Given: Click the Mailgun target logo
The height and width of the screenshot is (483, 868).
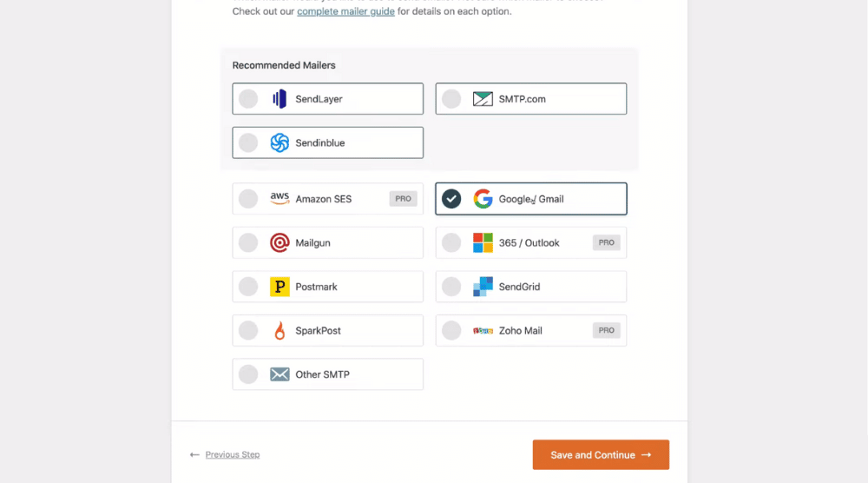Looking at the screenshot, I should coord(279,242).
